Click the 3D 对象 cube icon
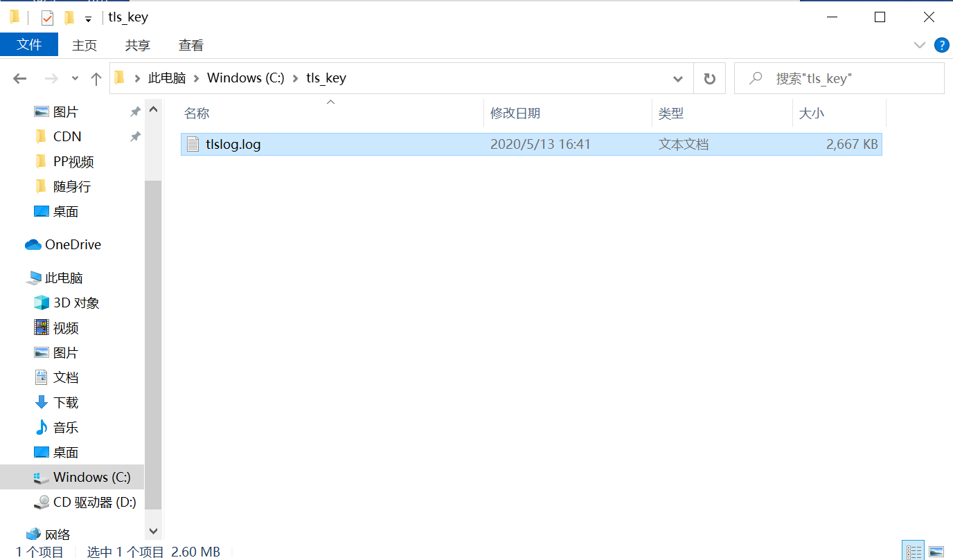The image size is (953, 560). (x=42, y=302)
